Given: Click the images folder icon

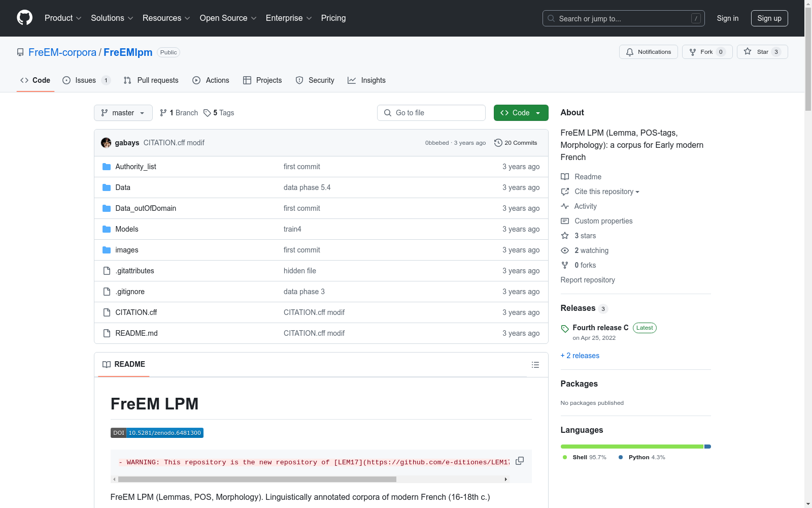Looking at the screenshot, I should click(x=107, y=250).
